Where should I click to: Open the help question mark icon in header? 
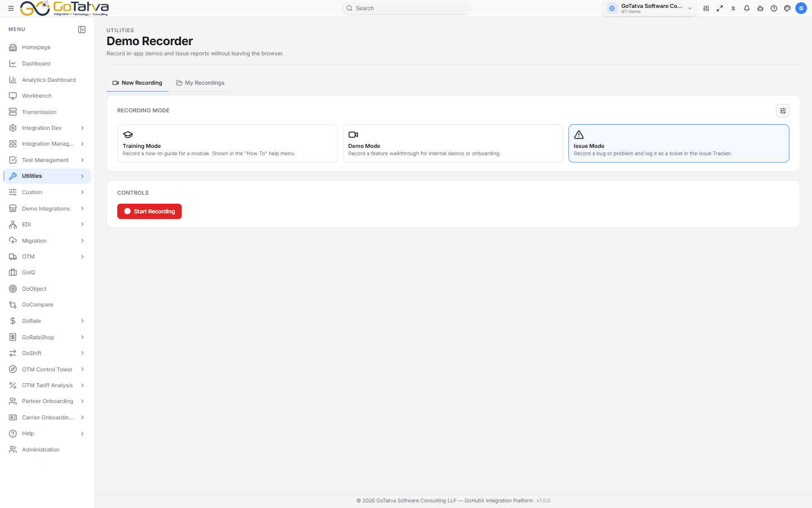774,8
